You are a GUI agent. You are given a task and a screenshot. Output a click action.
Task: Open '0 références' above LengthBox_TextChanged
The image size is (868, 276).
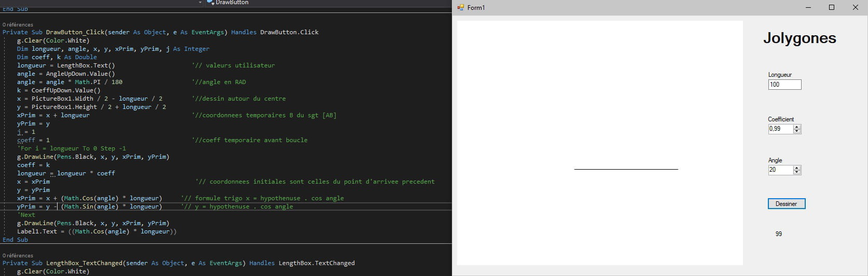tap(18, 255)
